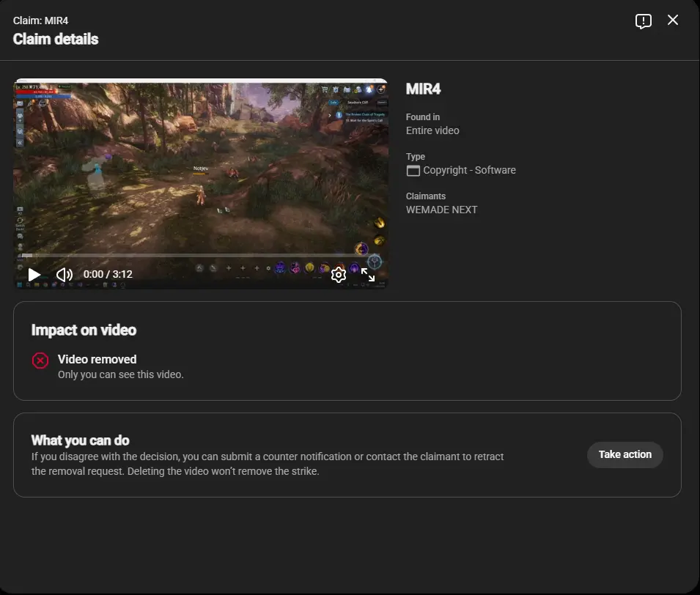Screen dimensions: 700x595
Task: Close the Claim details dialog
Action: [673, 20]
